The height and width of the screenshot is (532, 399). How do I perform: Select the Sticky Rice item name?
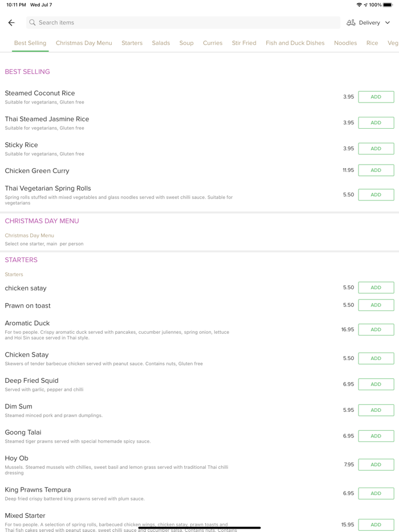coord(22,145)
